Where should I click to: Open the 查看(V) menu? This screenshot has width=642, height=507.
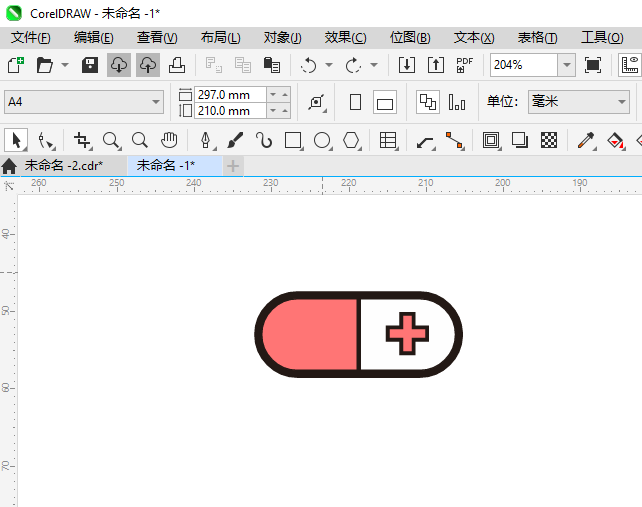point(157,38)
